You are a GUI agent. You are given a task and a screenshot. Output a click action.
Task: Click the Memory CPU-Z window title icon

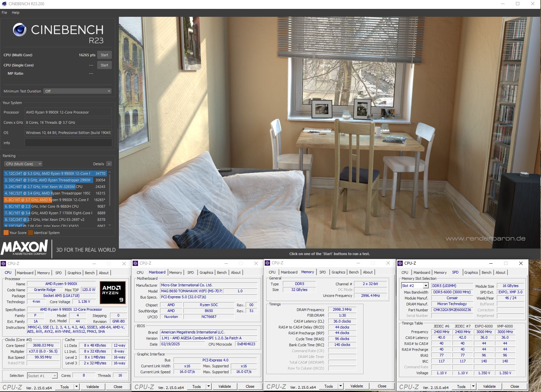pos(267,263)
